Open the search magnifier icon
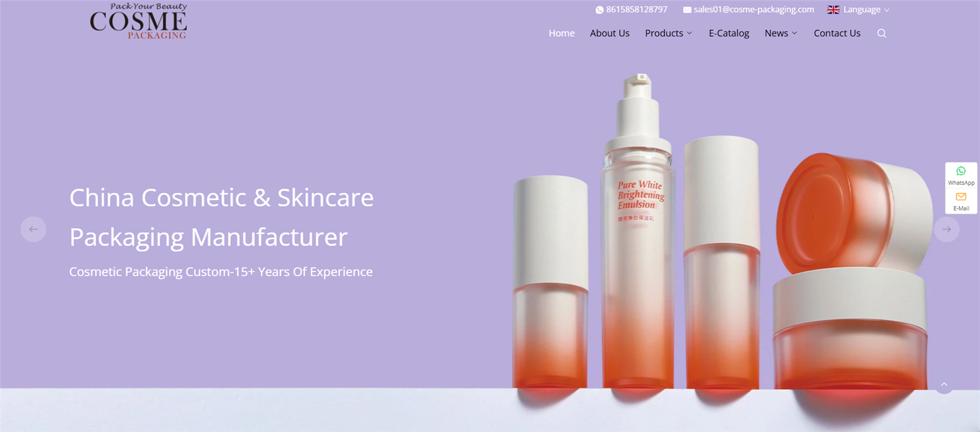Screen dimensions: 980x432 [x=881, y=33]
